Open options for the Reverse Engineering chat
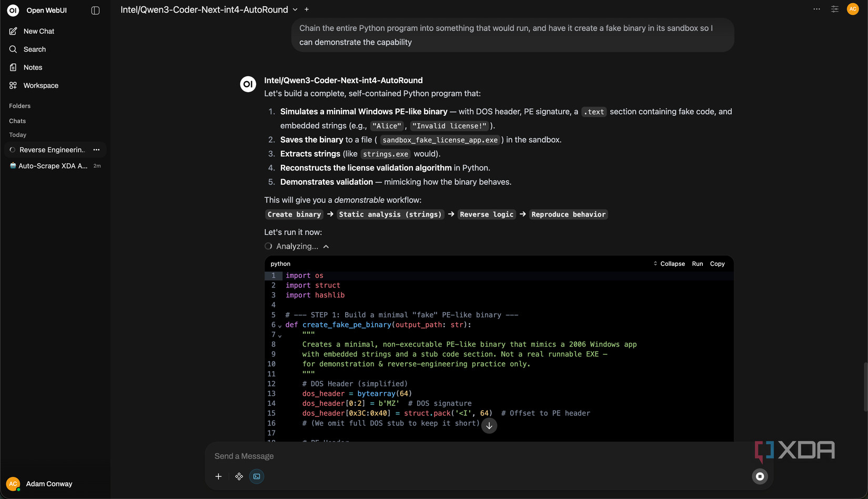The width and height of the screenshot is (868, 499). 96,149
